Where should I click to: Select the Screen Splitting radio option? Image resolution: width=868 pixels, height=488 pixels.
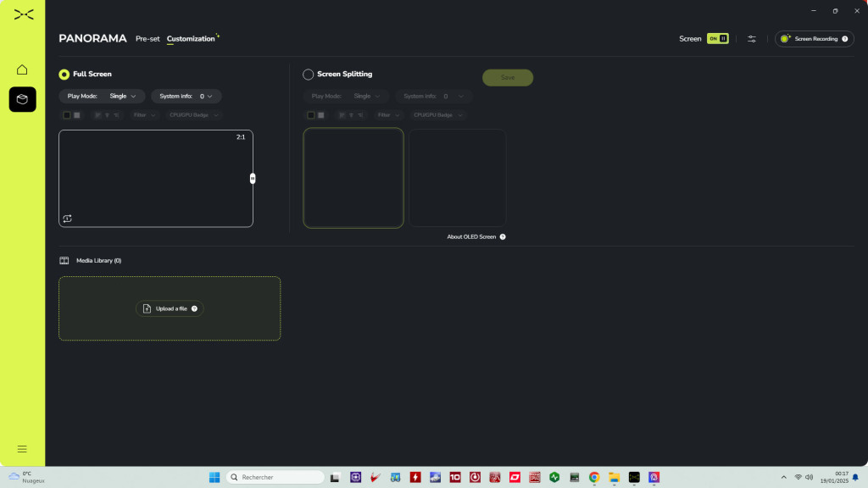point(309,75)
